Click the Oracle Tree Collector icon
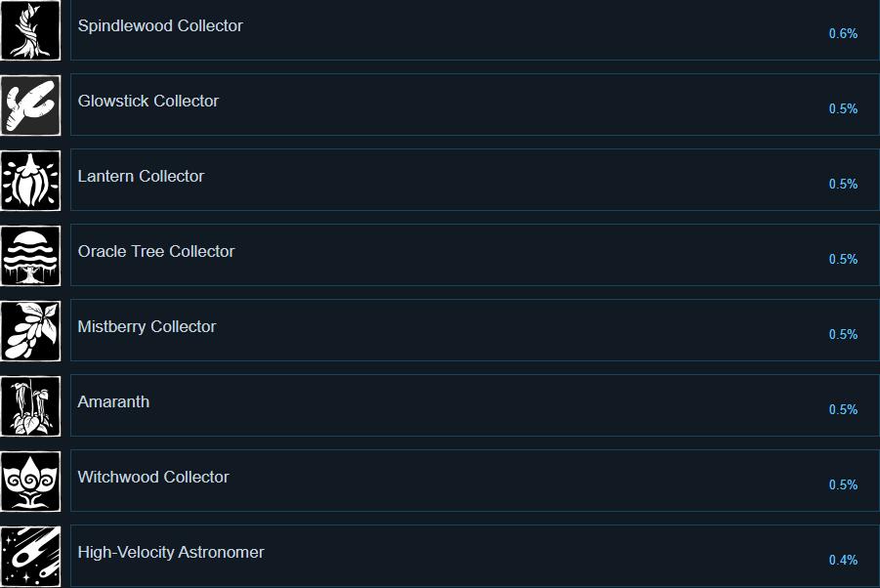This screenshot has height=588, width=880. point(30,256)
